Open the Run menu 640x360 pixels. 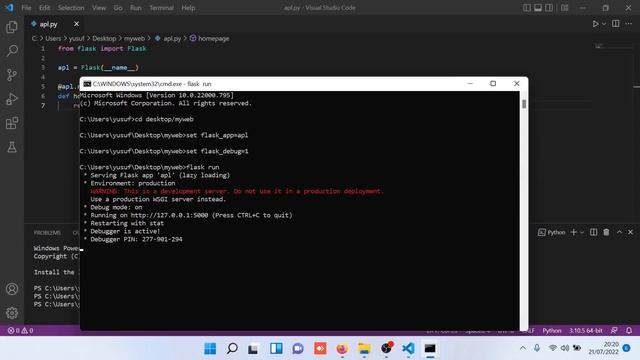(136, 8)
